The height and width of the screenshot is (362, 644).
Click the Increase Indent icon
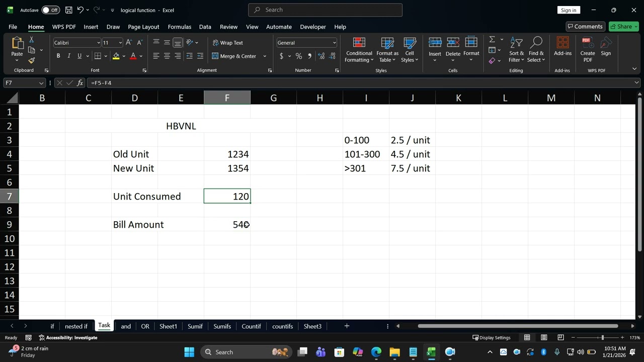tap(200, 56)
